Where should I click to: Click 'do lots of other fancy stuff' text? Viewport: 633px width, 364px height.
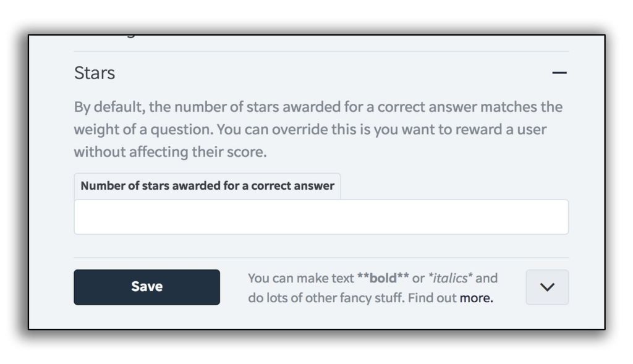326,298
